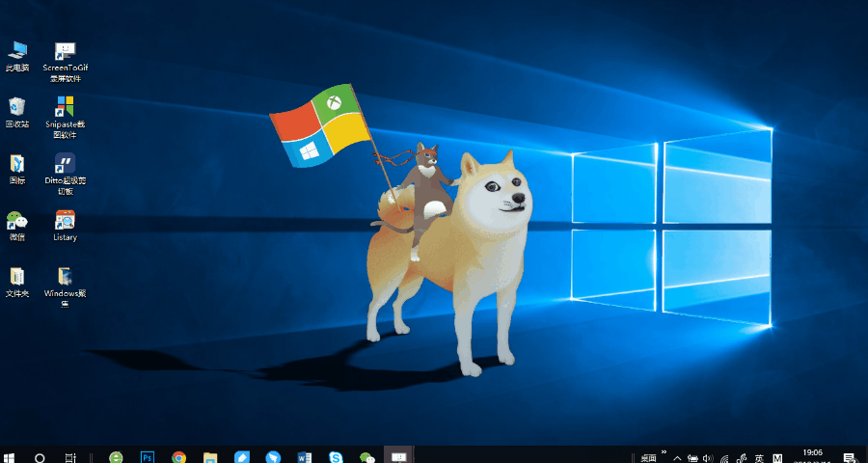This screenshot has height=463, width=868.
Task: Open the volume control tray icon
Action: pos(708,458)
